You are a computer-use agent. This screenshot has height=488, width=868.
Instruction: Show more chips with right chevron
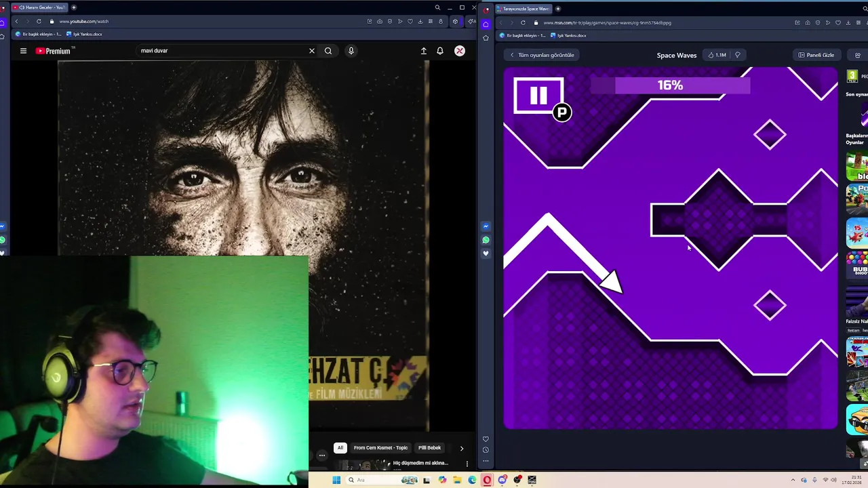pyautogui.click(x=462, y=448)
